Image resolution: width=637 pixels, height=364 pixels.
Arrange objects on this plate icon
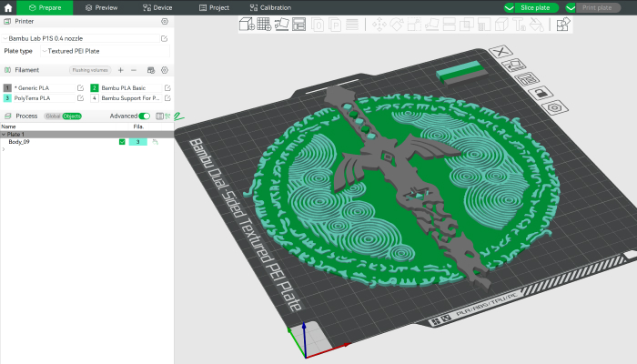527,79
